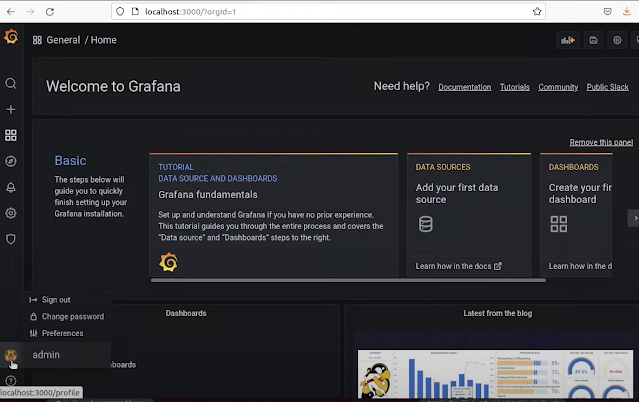The image size is (639, 402).
Task: Open browser downloads arrow icon
Action: 627,11
